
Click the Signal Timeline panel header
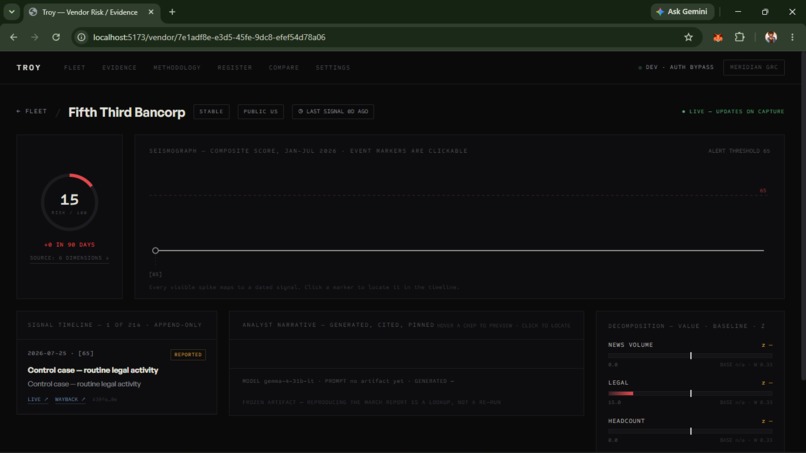pos(117,325)
